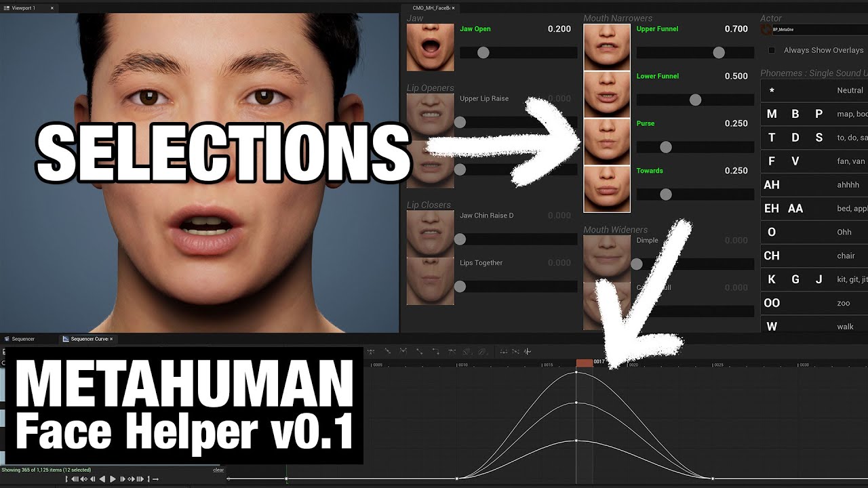The image size is (868, 488).
Task: Select the linear interpolation icon in curve toolbar
Action: (x=420, y=352)
